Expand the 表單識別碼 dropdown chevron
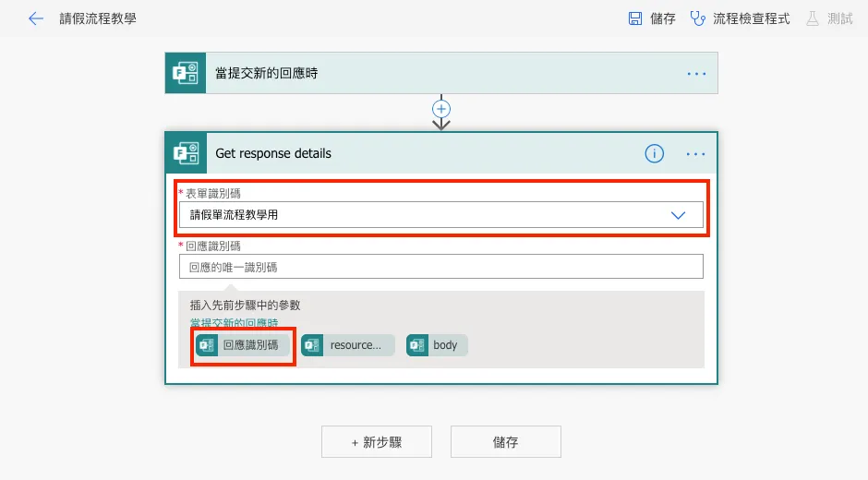The height and width of the screenshot is (480, 868). point(678,215)
